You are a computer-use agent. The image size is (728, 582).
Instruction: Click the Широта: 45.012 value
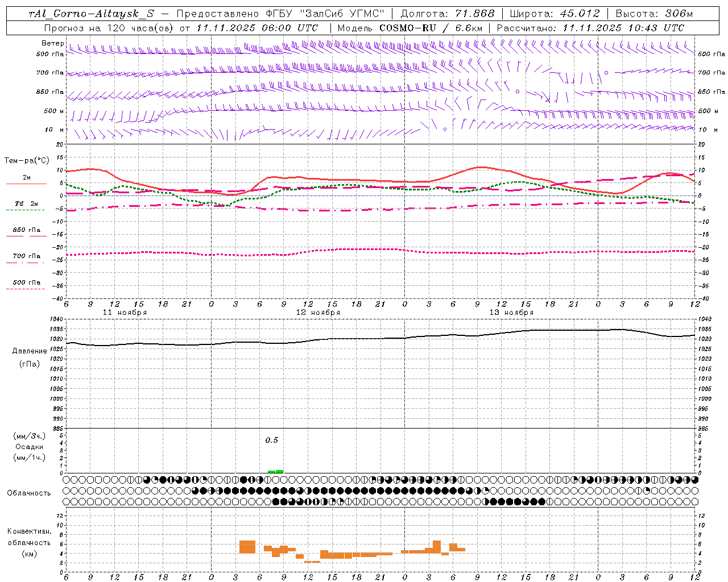point(555,14)
